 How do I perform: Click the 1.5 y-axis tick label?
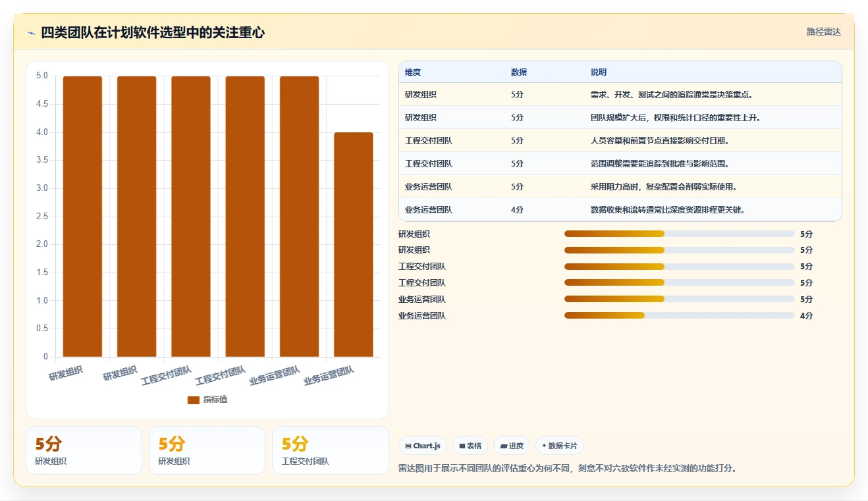41,273
